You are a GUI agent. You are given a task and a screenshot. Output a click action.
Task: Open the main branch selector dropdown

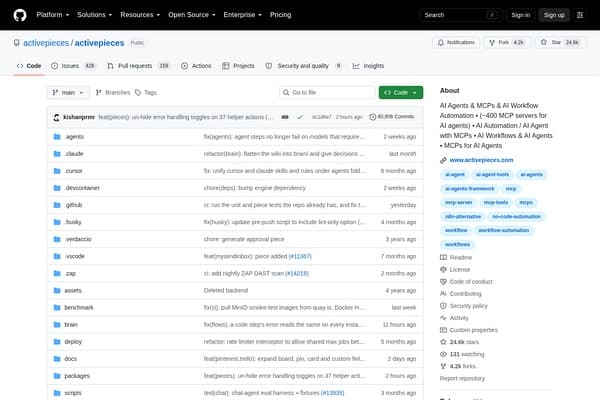tap(68, 93)
